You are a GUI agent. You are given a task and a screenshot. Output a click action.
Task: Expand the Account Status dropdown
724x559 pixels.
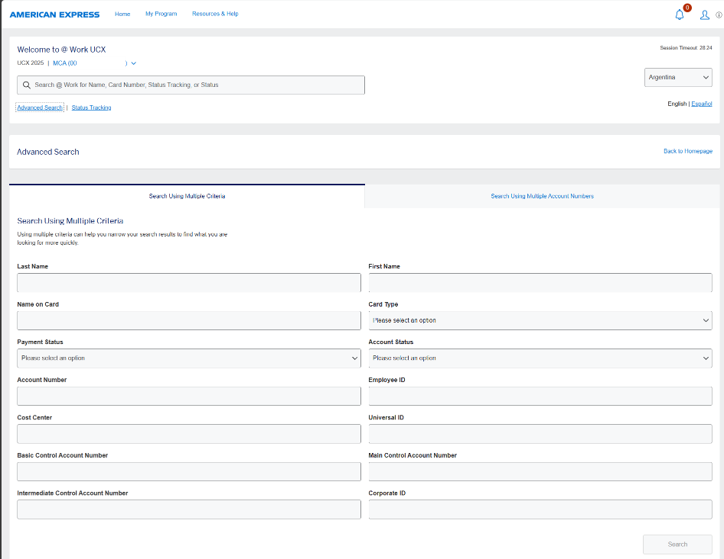click(x=540, y=358)
